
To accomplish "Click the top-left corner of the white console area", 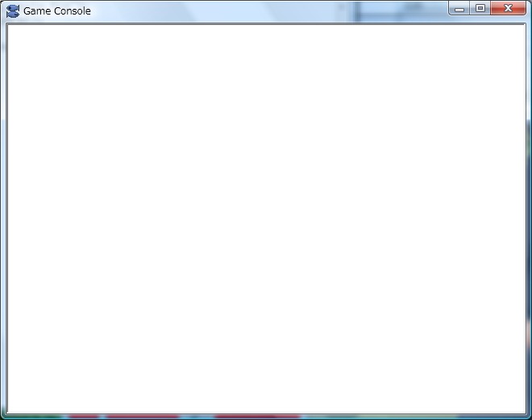I will point(10,27).
